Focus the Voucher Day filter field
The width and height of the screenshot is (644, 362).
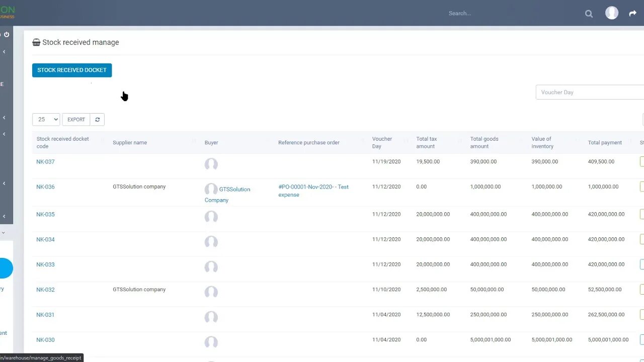click(x=590, y=92)
